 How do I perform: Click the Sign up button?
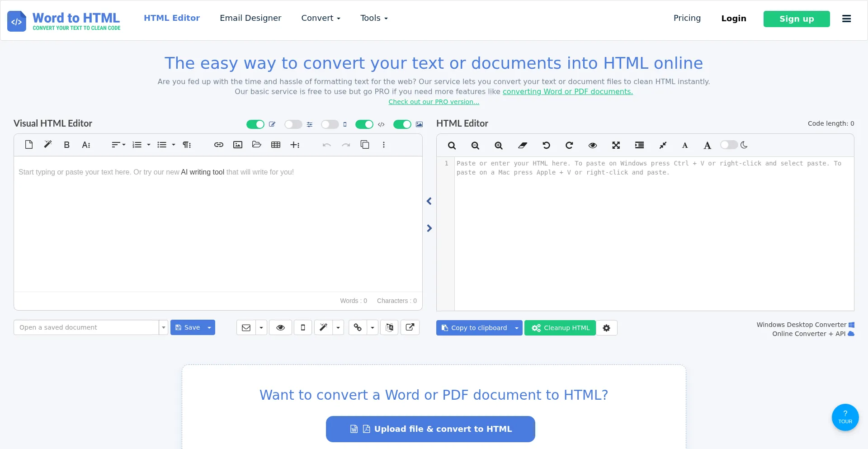[x=797, y=19]
